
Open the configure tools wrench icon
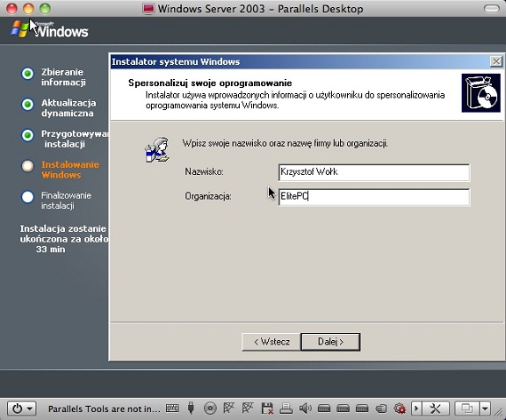[x=436, y=409]
